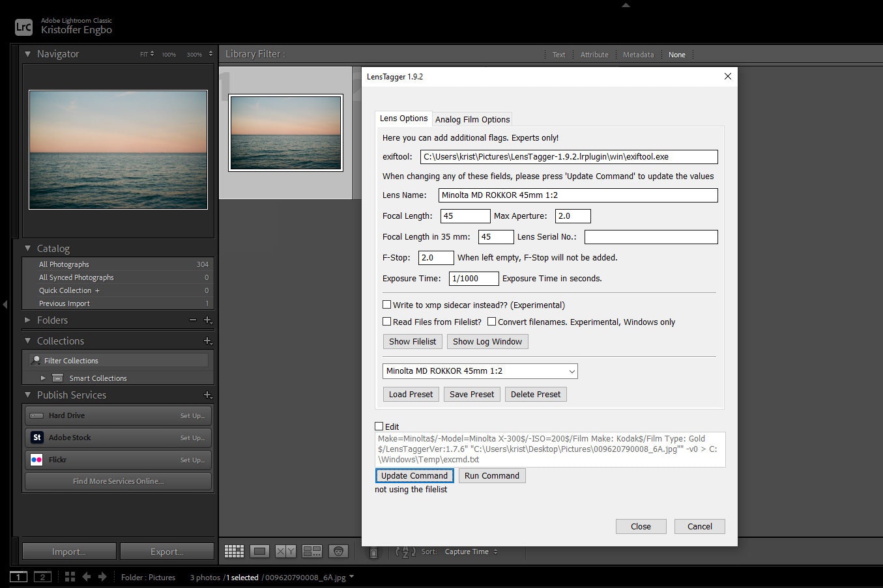Open Compare view (XY) icon

pyautogui.click(x=285, y=552)
